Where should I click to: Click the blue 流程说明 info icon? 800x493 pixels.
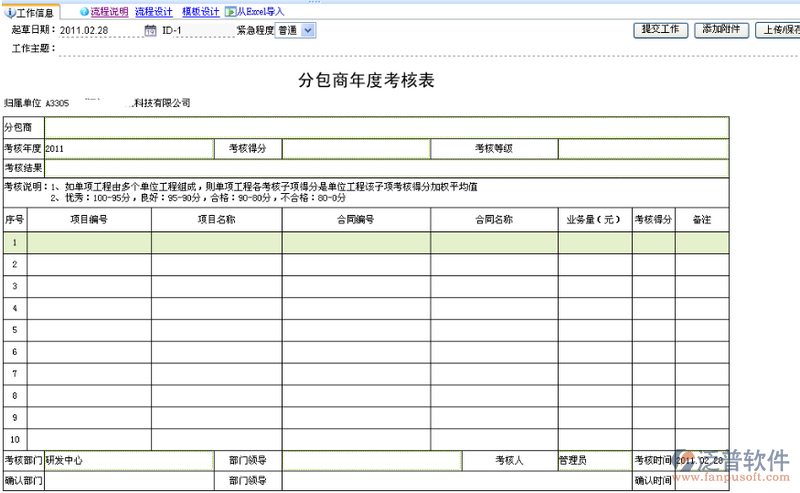(84, 12)
